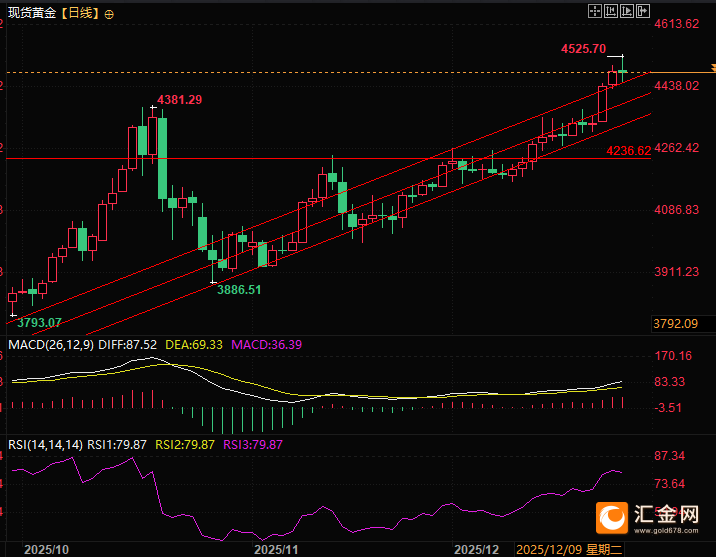Image resolution: width=716 pixels, height=557 pixels.
Task: Click the 现货黄金【日线】 chart title
Action: 54,13
